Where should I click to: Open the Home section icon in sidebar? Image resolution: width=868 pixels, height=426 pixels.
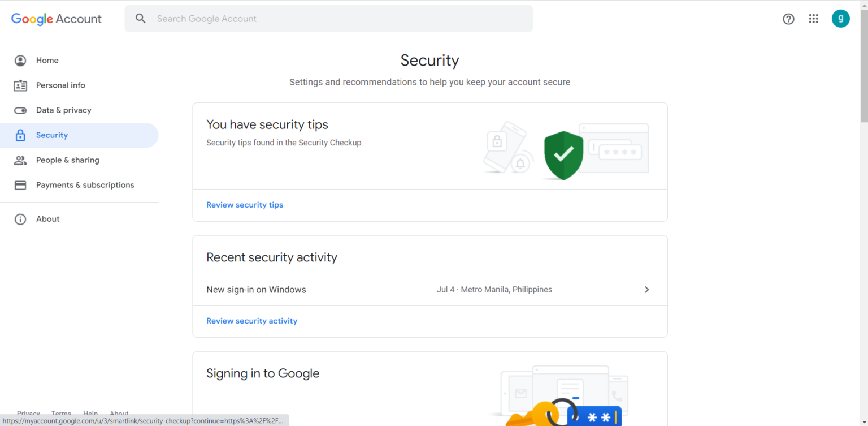coord(20,60)
